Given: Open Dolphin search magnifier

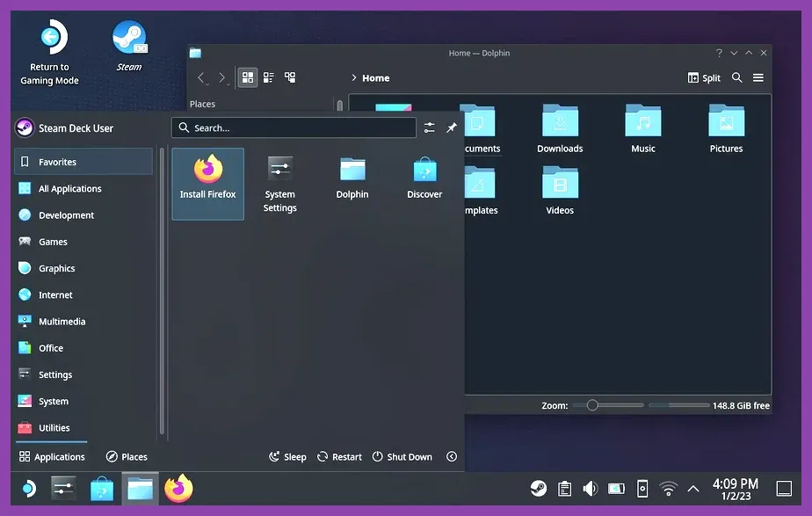Looking at the screenshot, I should point(737,77).
